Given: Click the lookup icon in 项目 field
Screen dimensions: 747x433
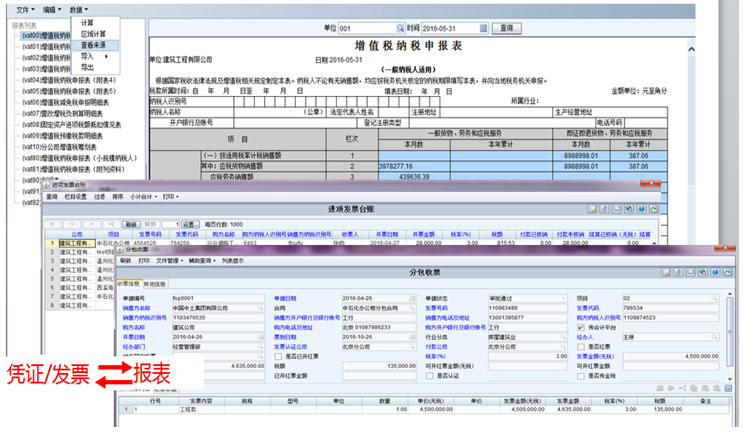Looking at the screenshot, I should (715, 298).
